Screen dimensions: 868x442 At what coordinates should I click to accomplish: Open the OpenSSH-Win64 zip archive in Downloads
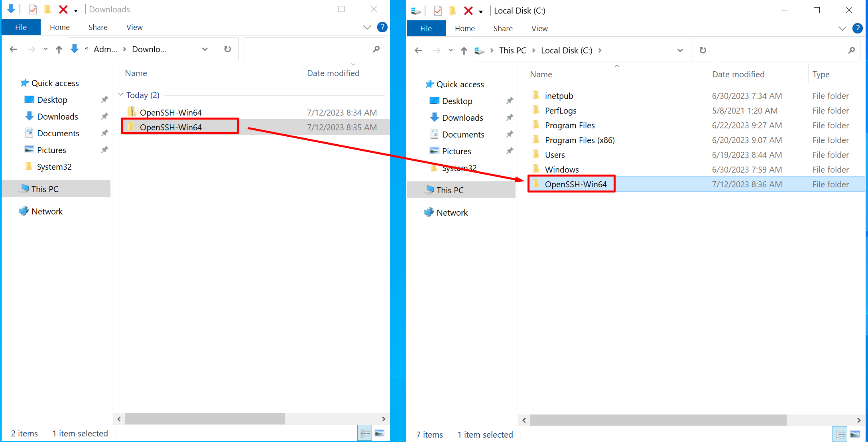171,112
